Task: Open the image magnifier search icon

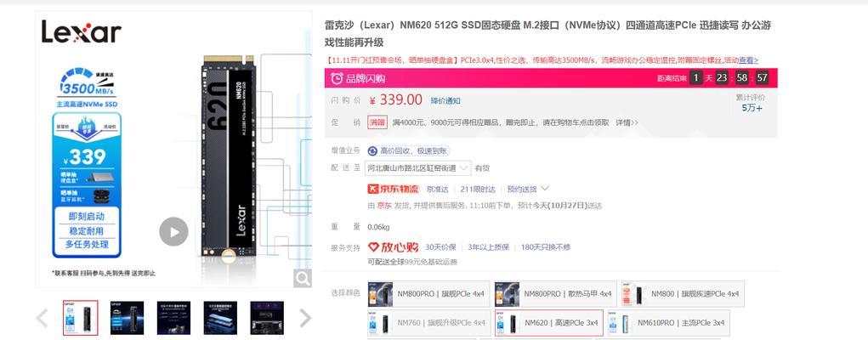Action: [303, 278]
